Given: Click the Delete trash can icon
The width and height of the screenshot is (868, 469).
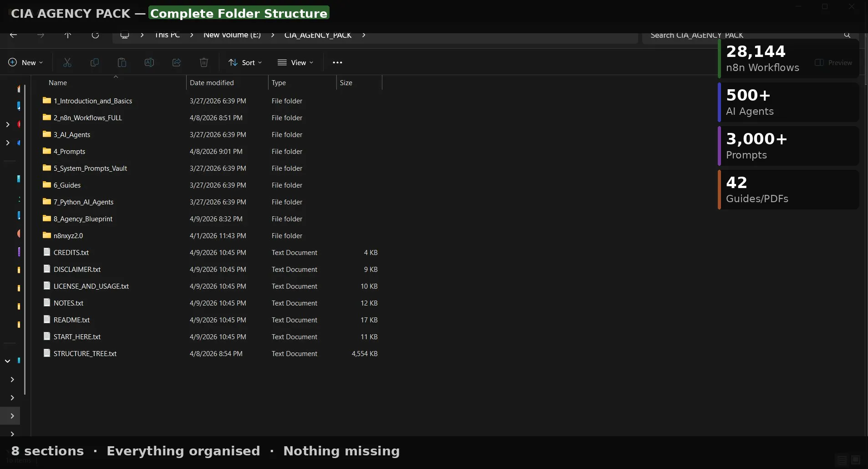Looking at the screenshot, I should pyautogui.click(x=204, y=62).
